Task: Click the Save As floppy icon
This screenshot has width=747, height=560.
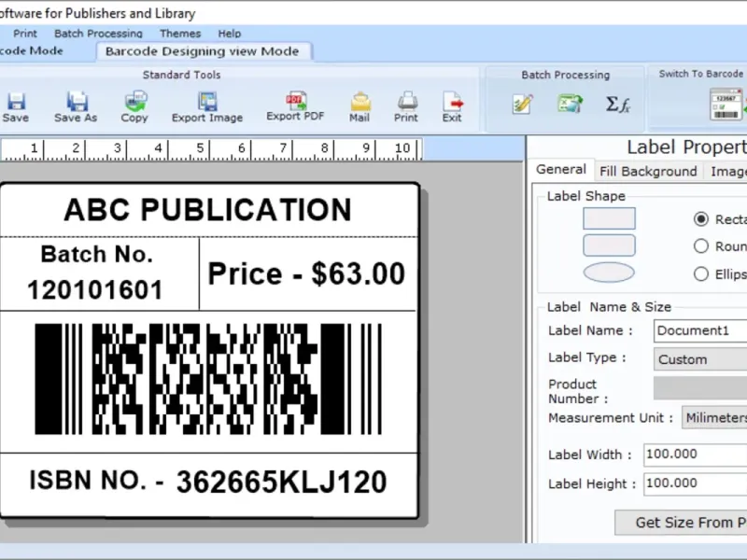Action: point(77,101)
